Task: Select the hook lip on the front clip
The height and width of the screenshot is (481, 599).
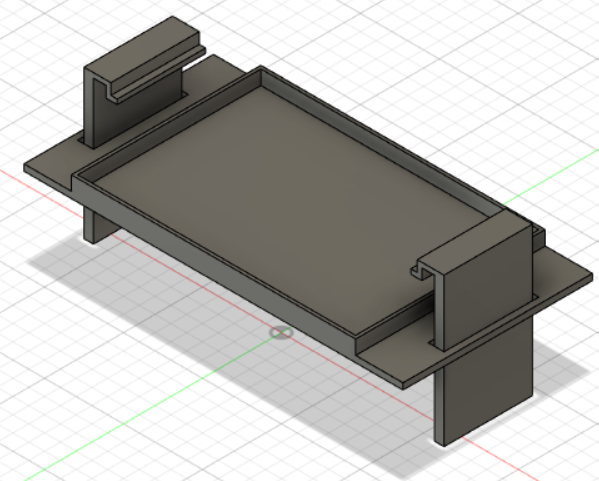Action: pyautogui.click(x=420, y=272)
